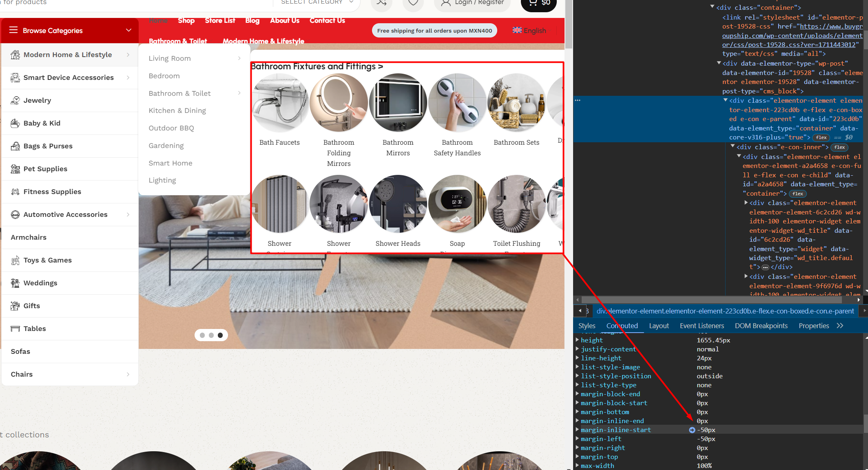This screenshot has height=470, width=868.
Task: Expand the Chairs category arrow
Action: click(x=128, y=374)
